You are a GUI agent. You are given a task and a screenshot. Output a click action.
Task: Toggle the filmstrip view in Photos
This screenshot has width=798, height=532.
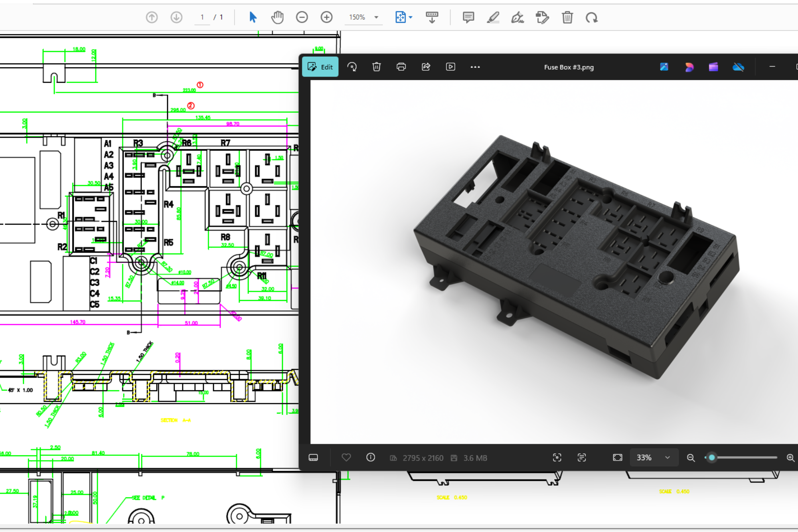pyautogui.click(x=313, y=457)
